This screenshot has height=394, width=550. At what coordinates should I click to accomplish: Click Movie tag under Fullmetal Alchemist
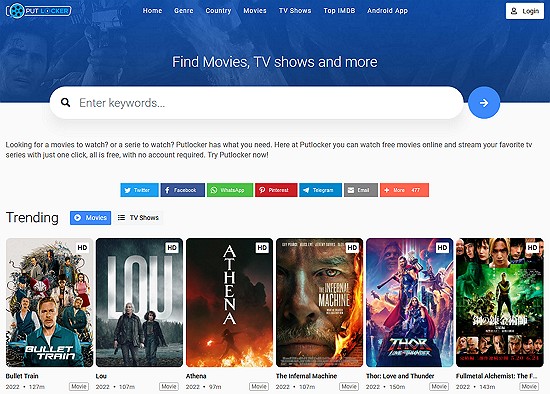pos(529,386)
